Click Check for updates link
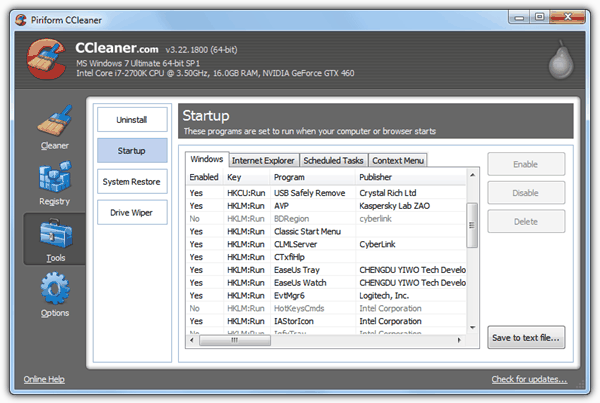Screen dimensions: 600x403 click(x=529, y=379)
